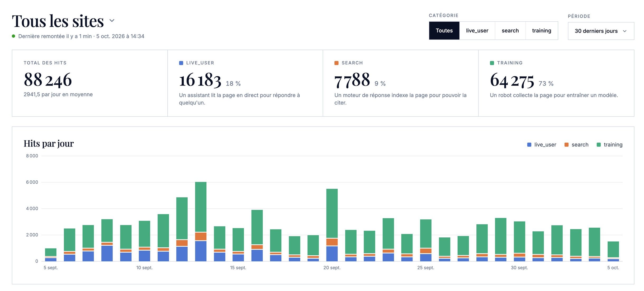The width and height of the screenshot is (644, 291).
Task: Select the live_user category tab
Action: point(477,31)
